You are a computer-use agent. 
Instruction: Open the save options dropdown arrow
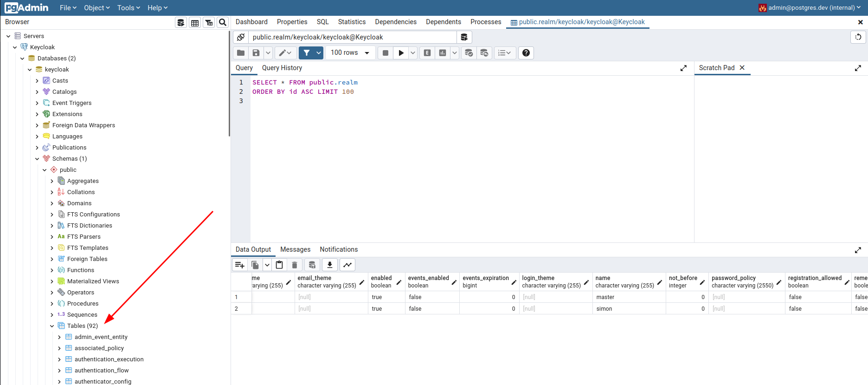(x=268, y=53)
